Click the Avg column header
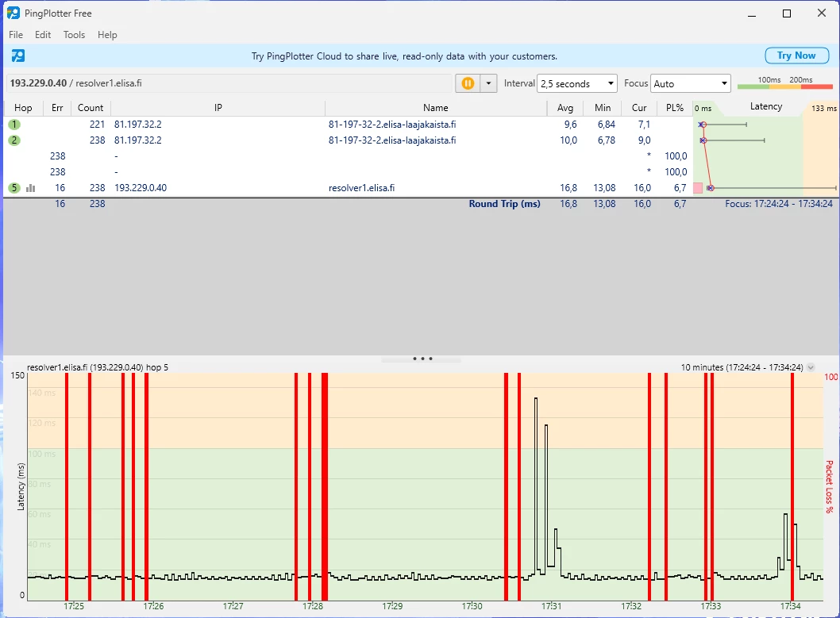This screenshot has height=618, width=840. pos(564,108)
